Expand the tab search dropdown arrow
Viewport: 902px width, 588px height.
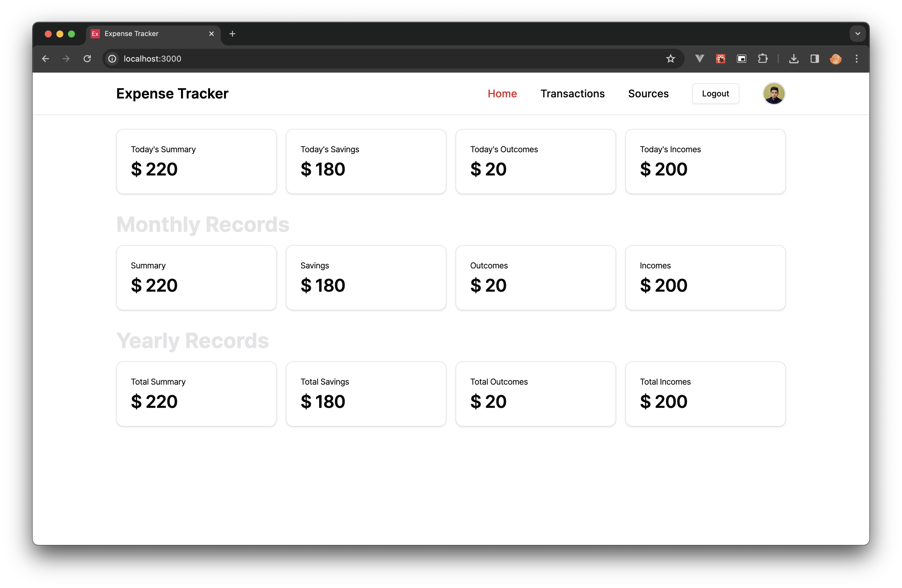click(858, 34)
